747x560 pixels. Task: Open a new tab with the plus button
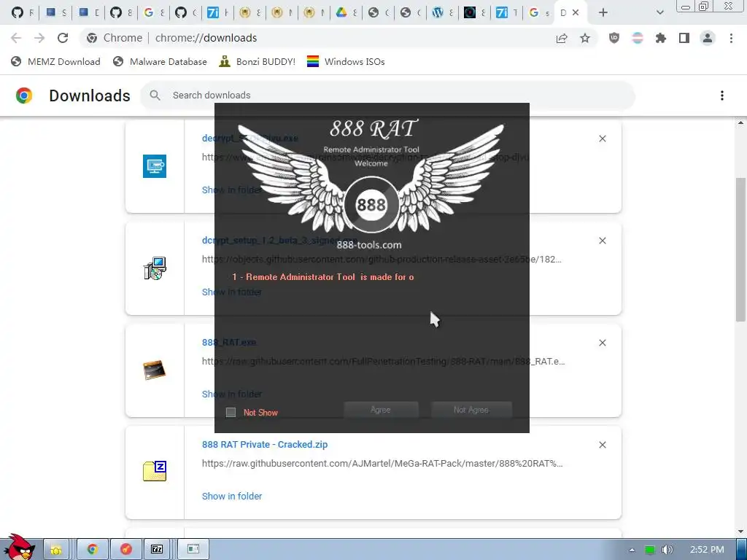(x=603, y=13)
